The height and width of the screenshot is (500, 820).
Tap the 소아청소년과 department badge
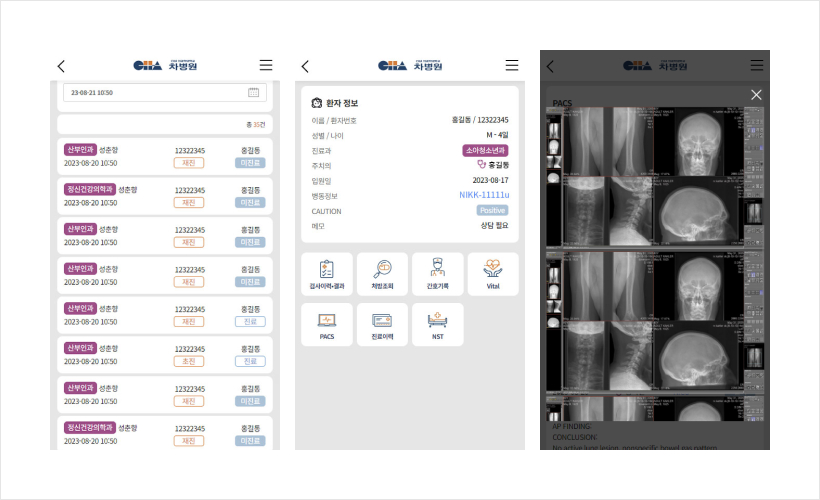pos(485,151)
